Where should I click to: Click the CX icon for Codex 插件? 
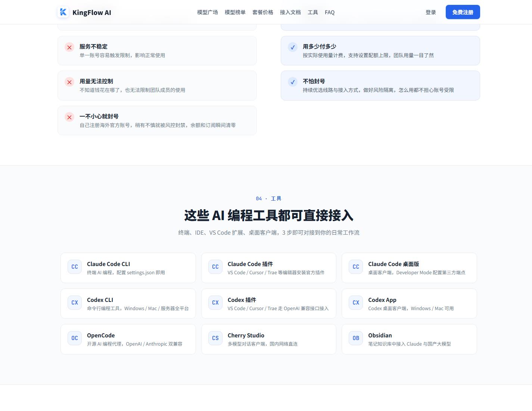click(215, 303)
